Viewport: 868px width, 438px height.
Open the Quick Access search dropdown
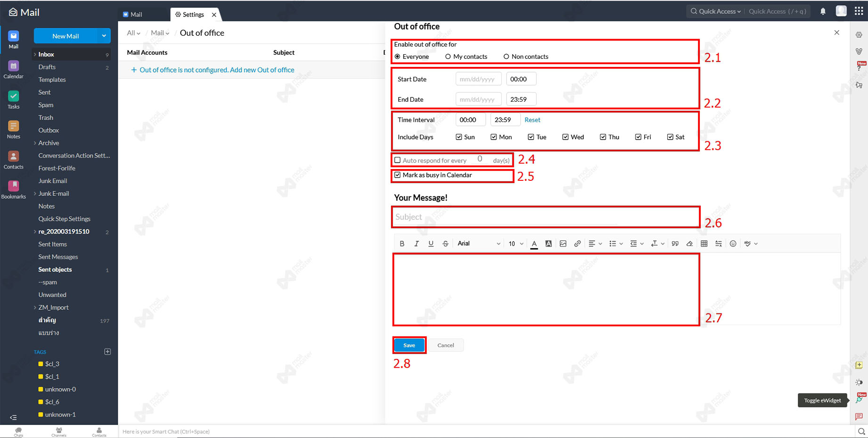click(x=716, y=11)
